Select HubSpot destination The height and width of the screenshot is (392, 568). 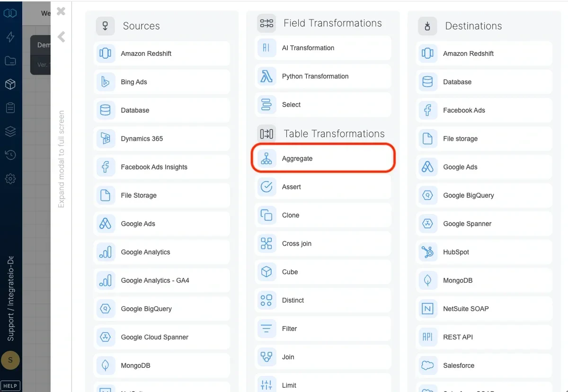point(484,252)
